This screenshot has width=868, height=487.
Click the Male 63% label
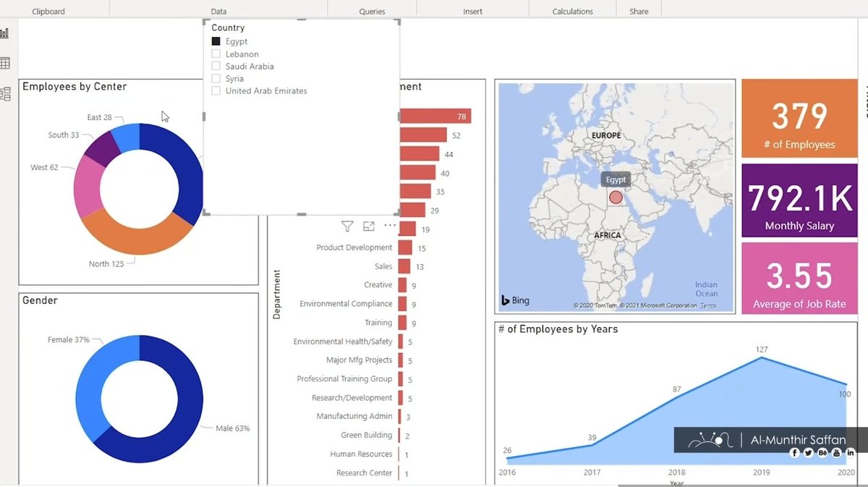point(232,428)
